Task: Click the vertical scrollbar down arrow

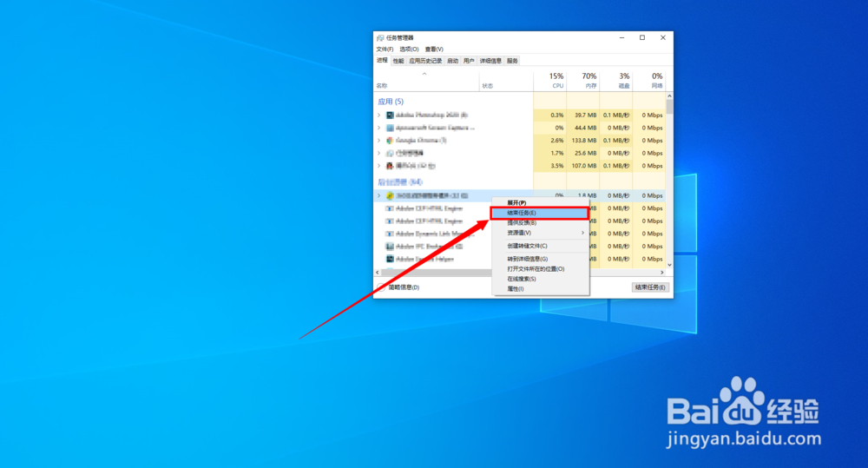Action: point(670,265)
